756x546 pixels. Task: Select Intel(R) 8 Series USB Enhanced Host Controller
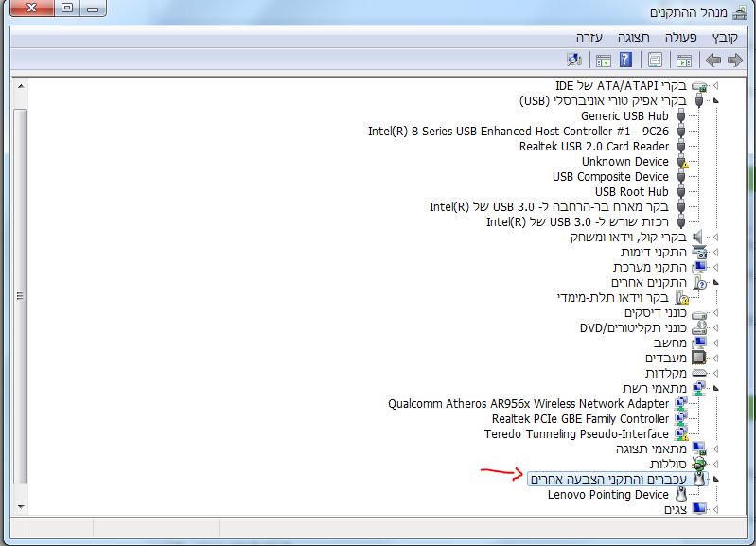click(x=519, y=132)
